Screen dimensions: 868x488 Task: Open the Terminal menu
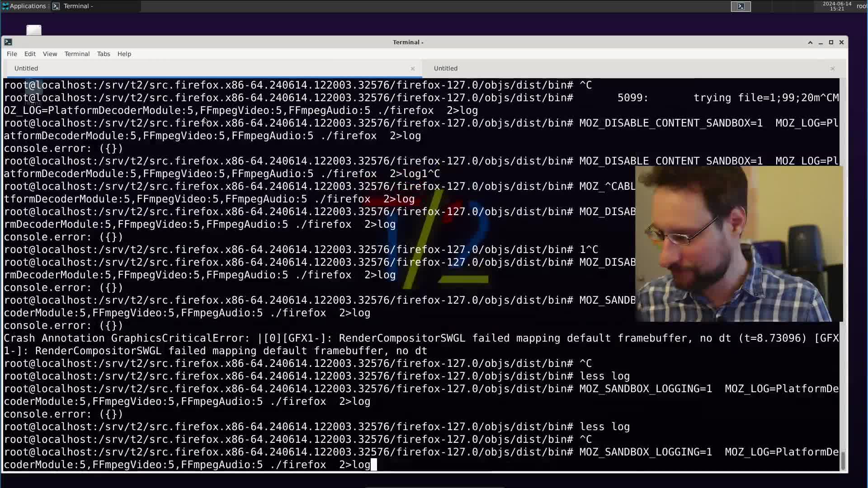77,54
